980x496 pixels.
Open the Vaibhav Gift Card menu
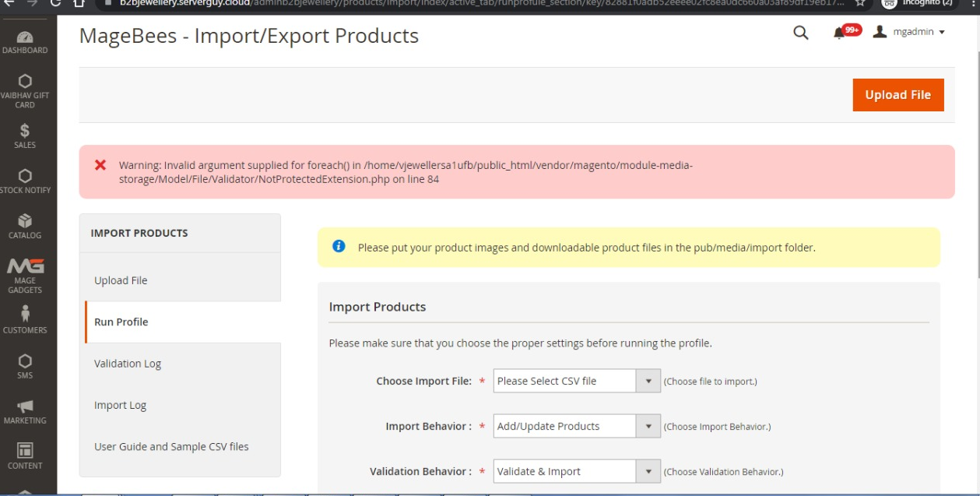25,91
